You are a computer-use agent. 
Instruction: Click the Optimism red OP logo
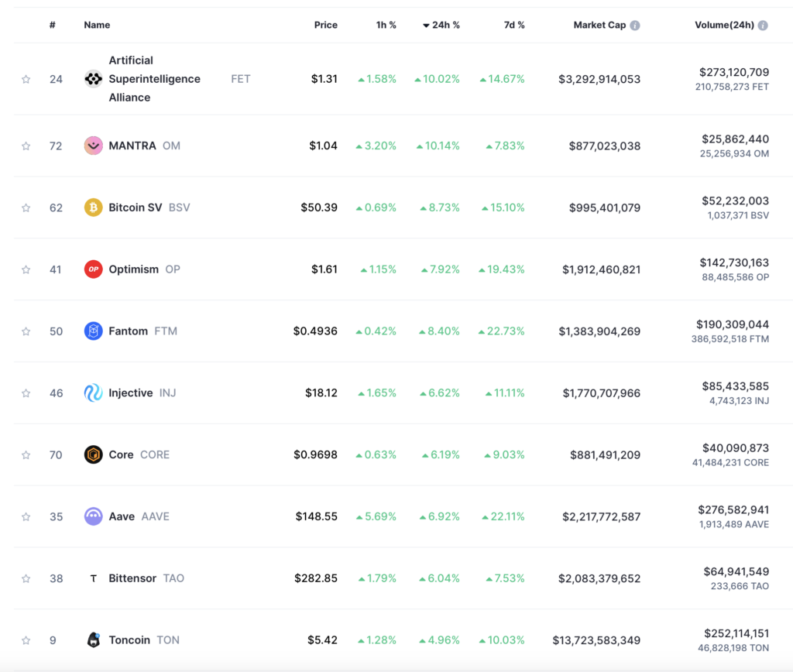point(93,269)
